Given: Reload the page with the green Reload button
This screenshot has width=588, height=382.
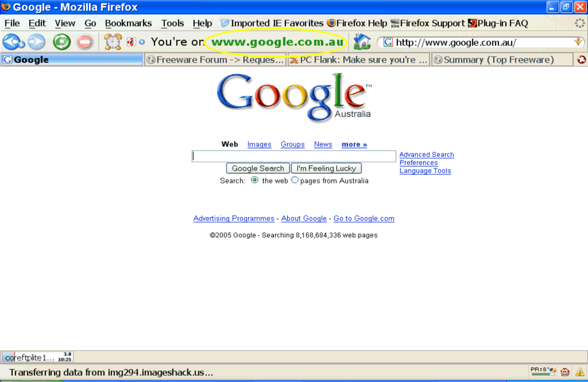Looking at the screenshot, I should (62, 42).
